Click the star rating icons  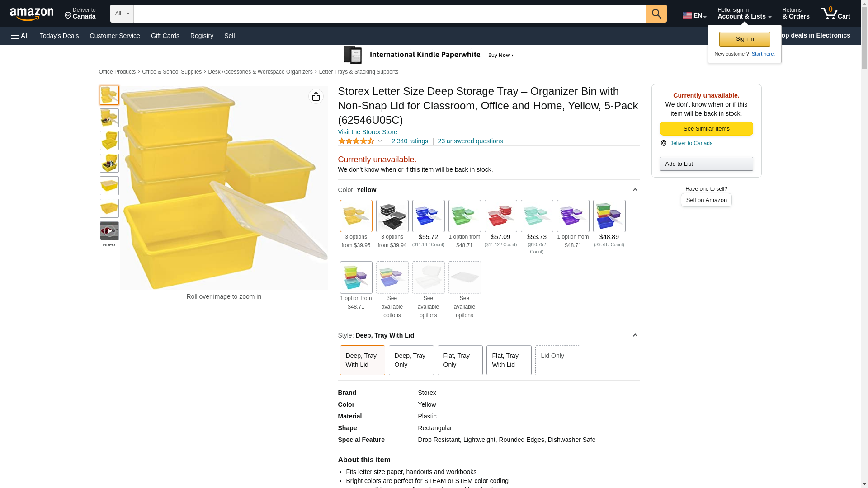pos(356,141)
